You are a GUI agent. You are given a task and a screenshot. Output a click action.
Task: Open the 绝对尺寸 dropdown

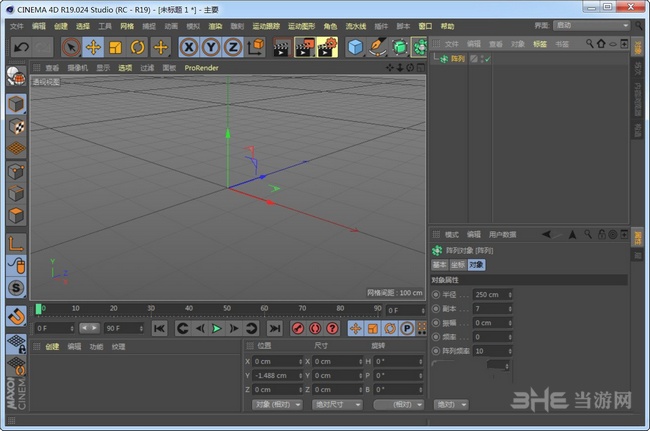[x=337, y=404]
